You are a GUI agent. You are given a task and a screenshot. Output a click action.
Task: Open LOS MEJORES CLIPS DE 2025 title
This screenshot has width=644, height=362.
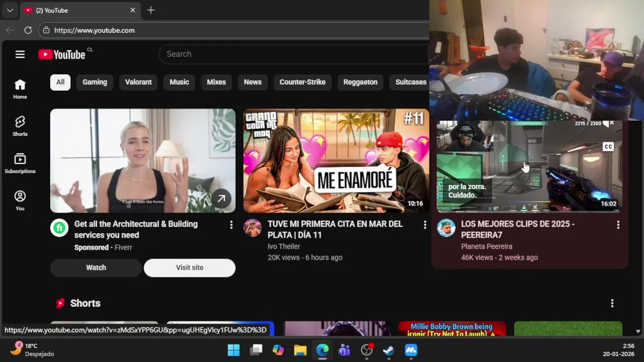click(518, 229)
